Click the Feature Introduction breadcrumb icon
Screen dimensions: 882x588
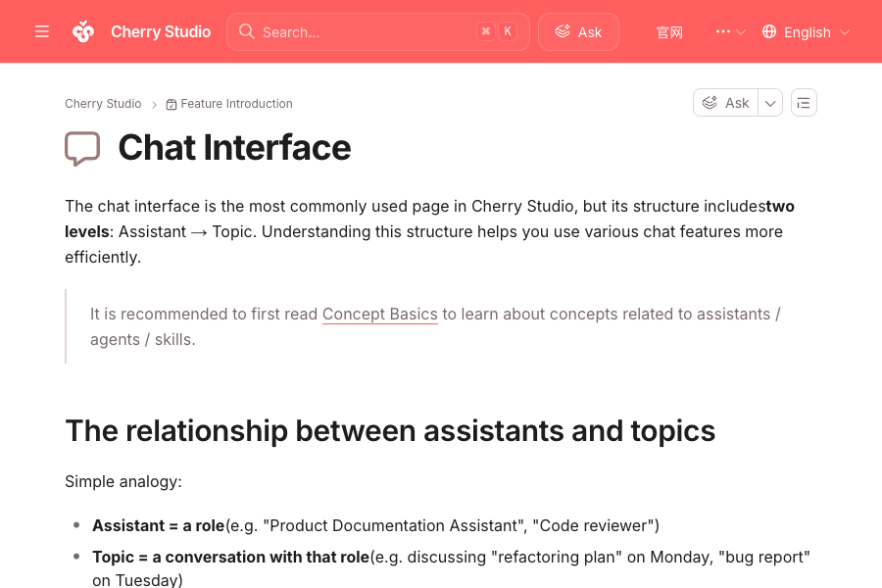point(171,104)
